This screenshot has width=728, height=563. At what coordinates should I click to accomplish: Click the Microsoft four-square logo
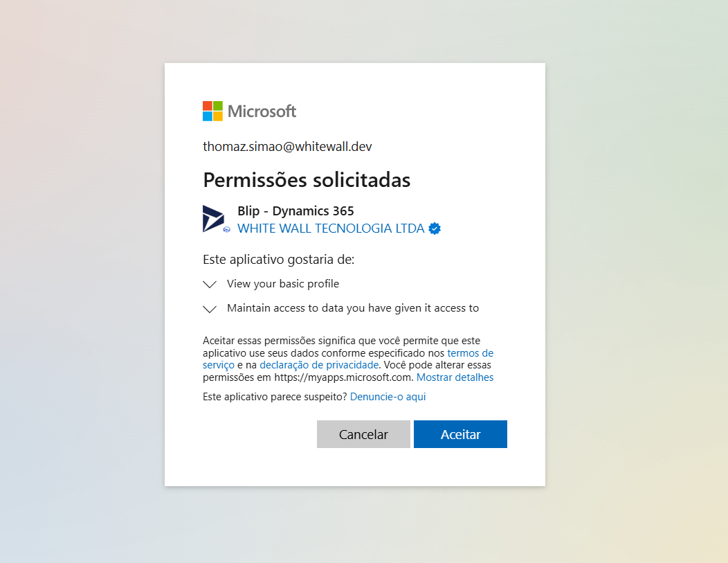tap(212, 111)
